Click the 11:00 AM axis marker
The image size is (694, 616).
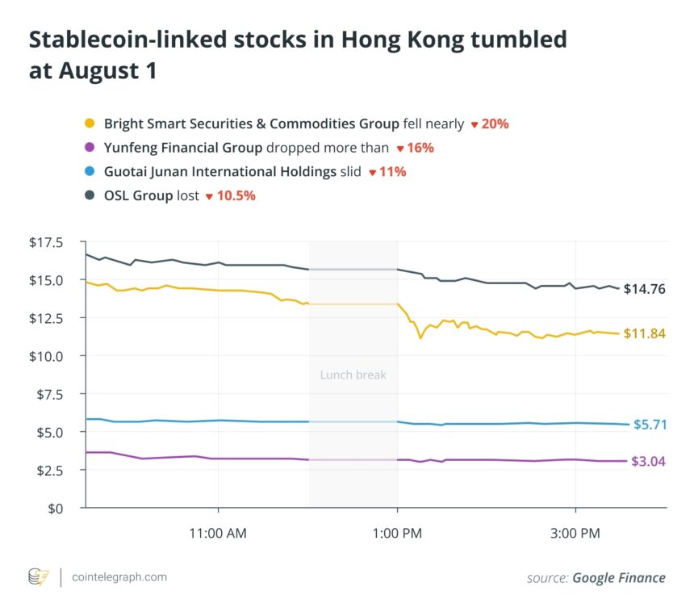click(218, 534)
